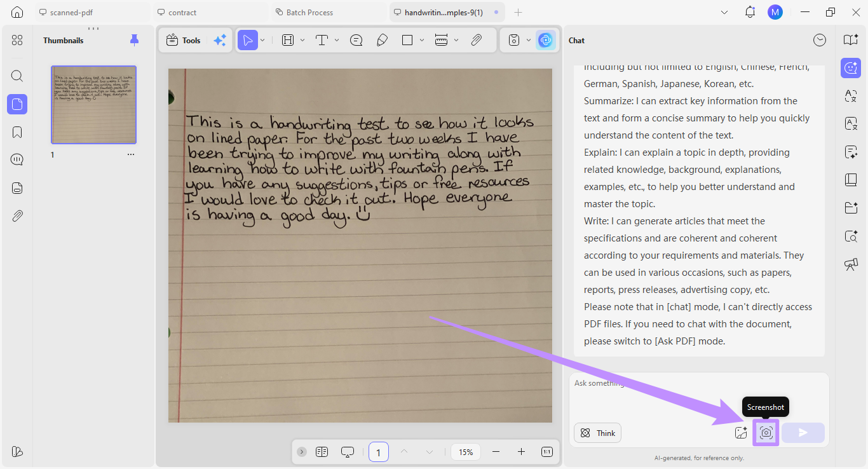
Task: Open the zoom level 15% dropdown
Action: [x=466, y=452]
